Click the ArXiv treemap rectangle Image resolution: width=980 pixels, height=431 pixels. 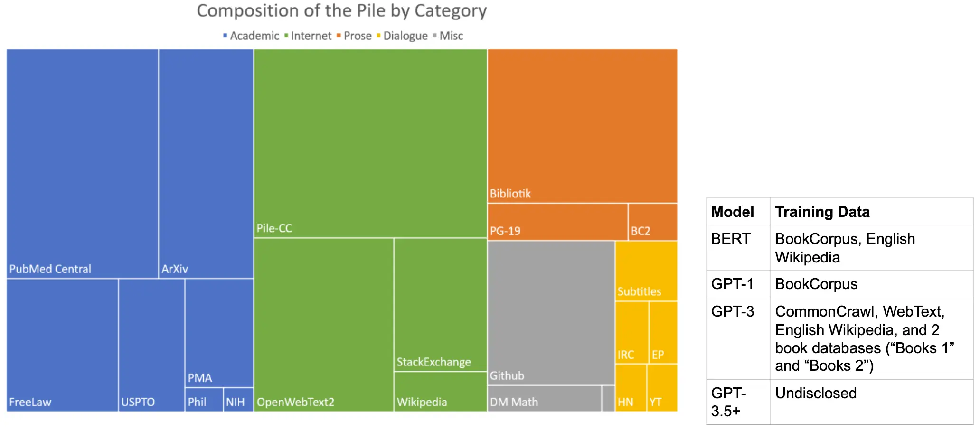coord(206,163)
